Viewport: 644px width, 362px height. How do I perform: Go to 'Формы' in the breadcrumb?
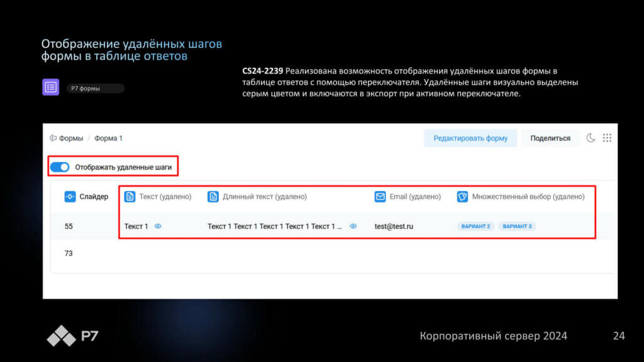[x=70, y=138]
